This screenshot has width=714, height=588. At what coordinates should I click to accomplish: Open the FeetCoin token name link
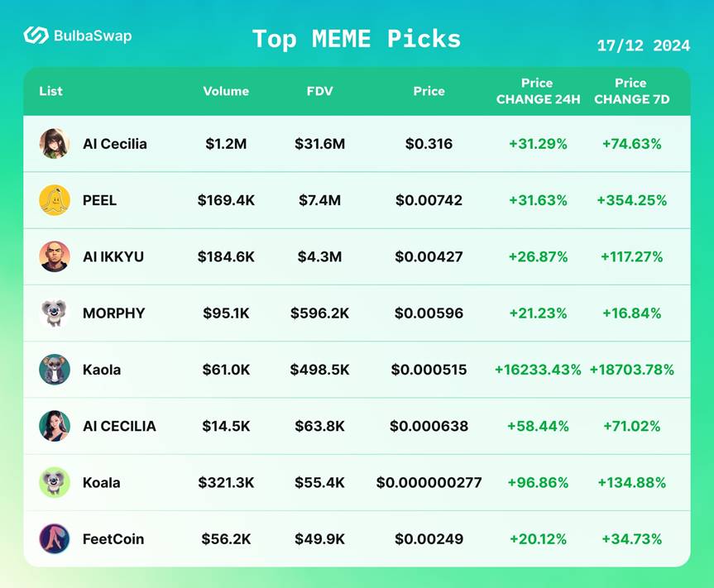[113, 539]
